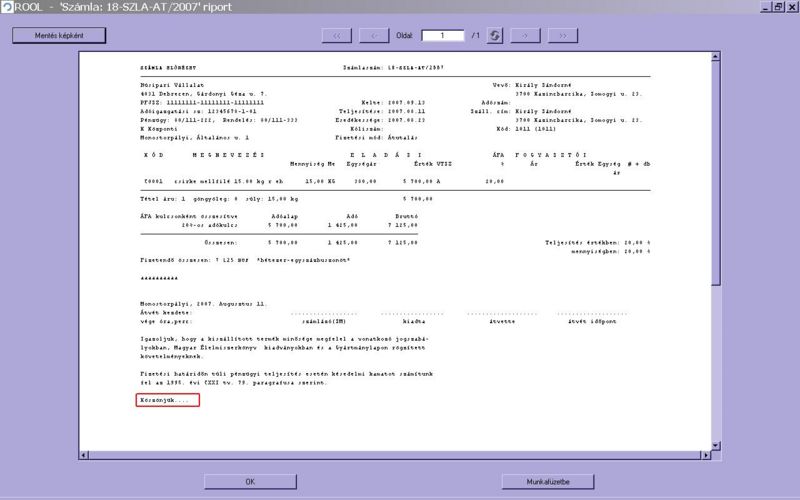
Task: Click the horizontal scrollbar track
Action: click(x=400, y=456)
